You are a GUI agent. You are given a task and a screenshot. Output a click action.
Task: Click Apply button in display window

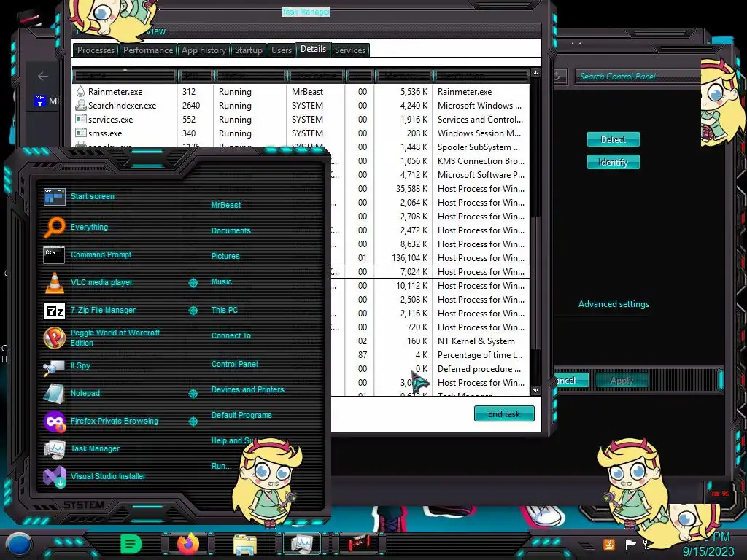click(622, 381)
